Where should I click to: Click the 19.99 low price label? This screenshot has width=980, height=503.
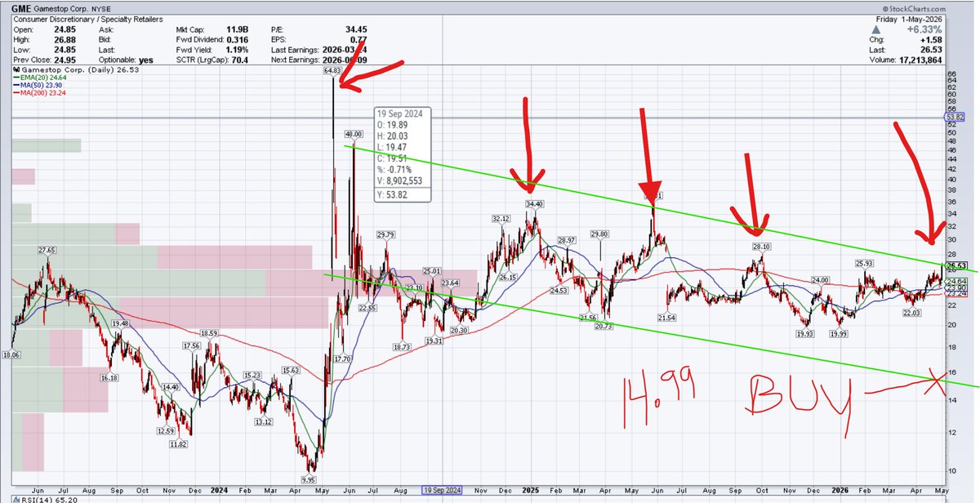[840, 333]
